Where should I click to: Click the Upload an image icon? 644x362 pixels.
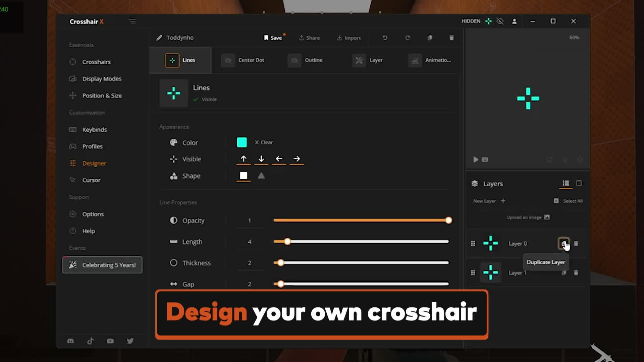[547, 217]
